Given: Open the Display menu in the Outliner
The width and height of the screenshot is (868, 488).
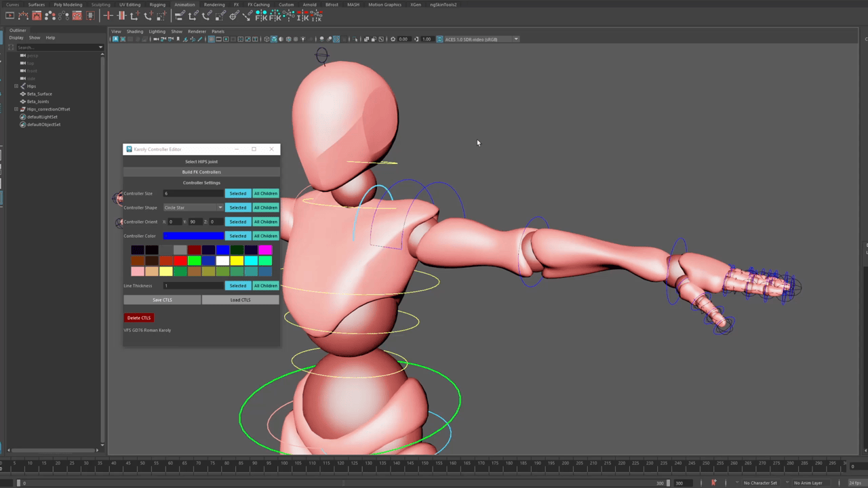Looking at the screenshot, I should point(16,38).
